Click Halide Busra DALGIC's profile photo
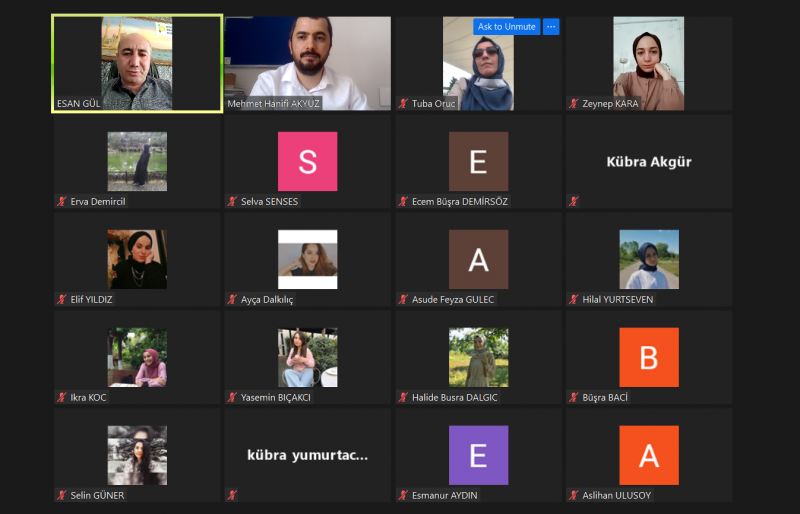This screenshot has width=800, height=514. [478, 357]
